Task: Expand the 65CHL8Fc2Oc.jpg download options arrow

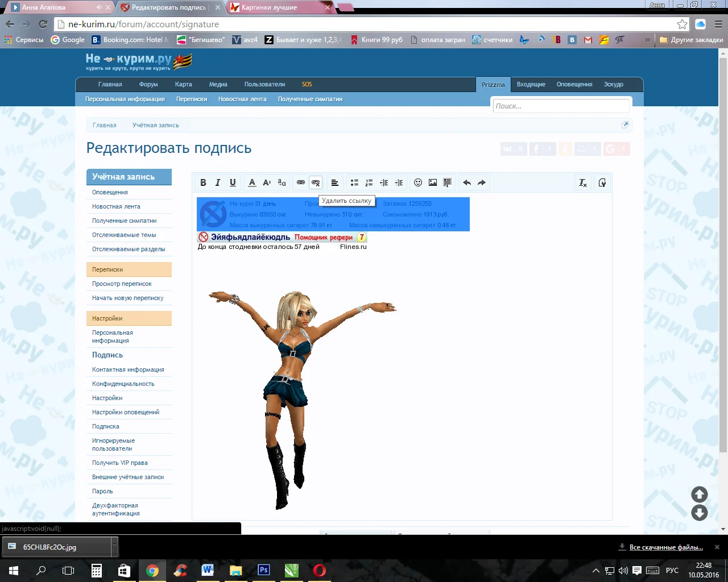Action: point(114,547)
